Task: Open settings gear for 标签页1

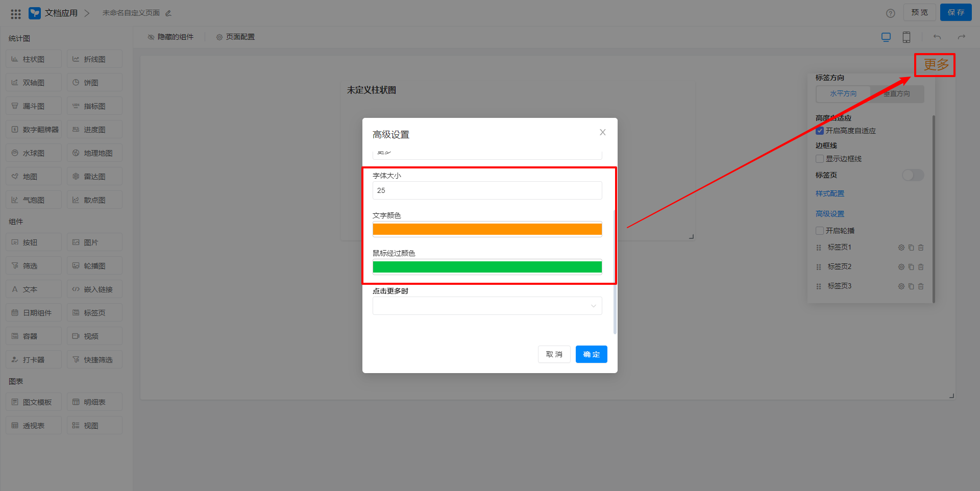Action: (x=901, y=248)
